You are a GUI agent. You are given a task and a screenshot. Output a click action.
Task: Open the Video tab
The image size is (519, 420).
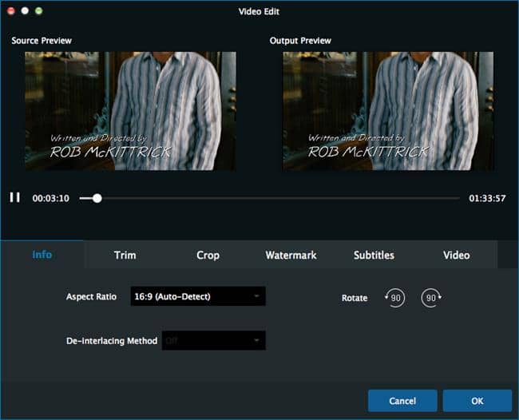[x=457, y=255]
